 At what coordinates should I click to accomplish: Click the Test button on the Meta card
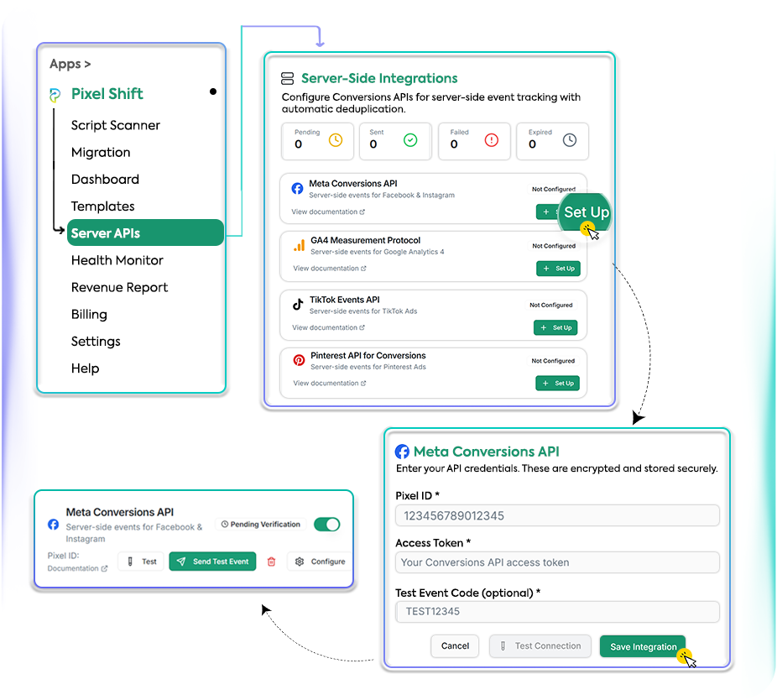tap(141, 562)
